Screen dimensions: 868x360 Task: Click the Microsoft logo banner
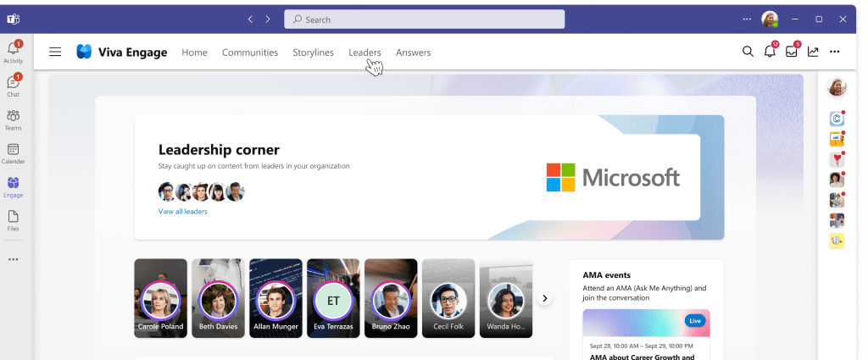pyautogui.click(x=613, y=178)
